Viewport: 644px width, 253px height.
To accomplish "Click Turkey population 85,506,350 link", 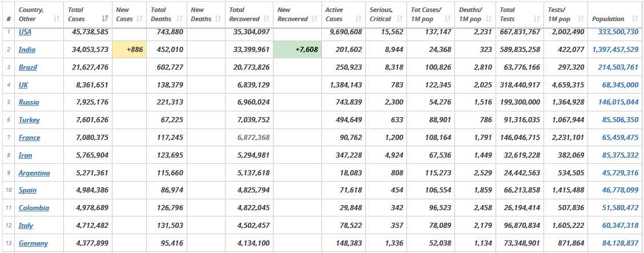I will pyautogui.click(x=620, y=120).
